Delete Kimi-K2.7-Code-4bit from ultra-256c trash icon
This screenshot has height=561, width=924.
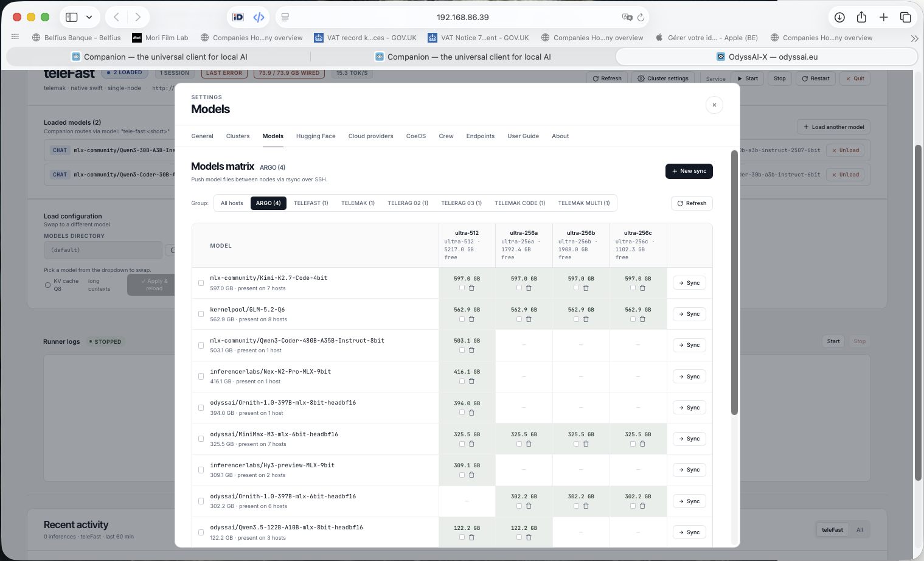coord(642,288)
